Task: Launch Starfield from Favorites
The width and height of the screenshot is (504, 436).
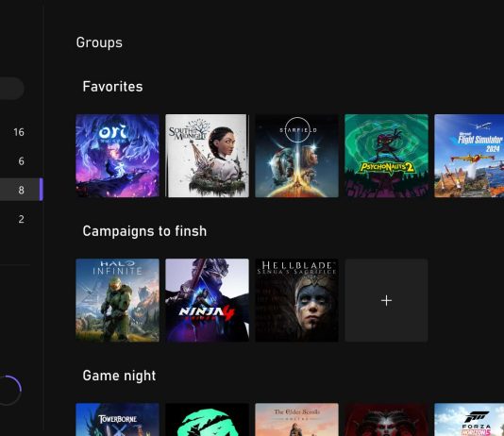Action: point(296,156)
